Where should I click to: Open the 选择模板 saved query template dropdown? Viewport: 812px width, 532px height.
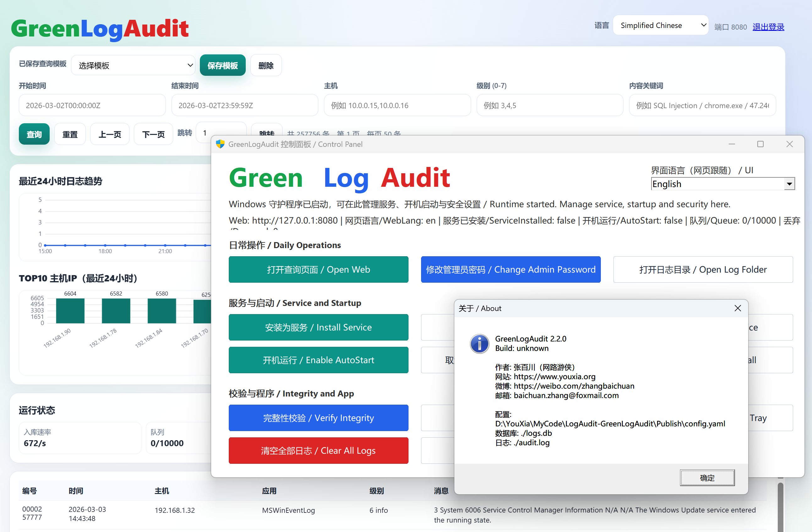click(133, 65)
